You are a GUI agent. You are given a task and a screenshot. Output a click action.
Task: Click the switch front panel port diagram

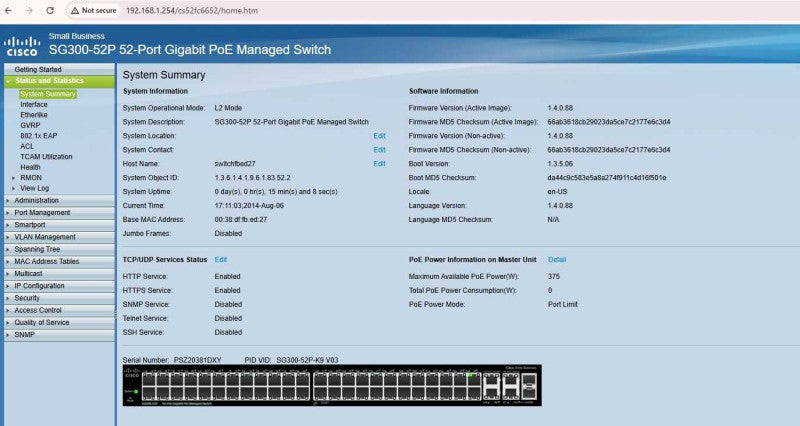tap(332, 385)
